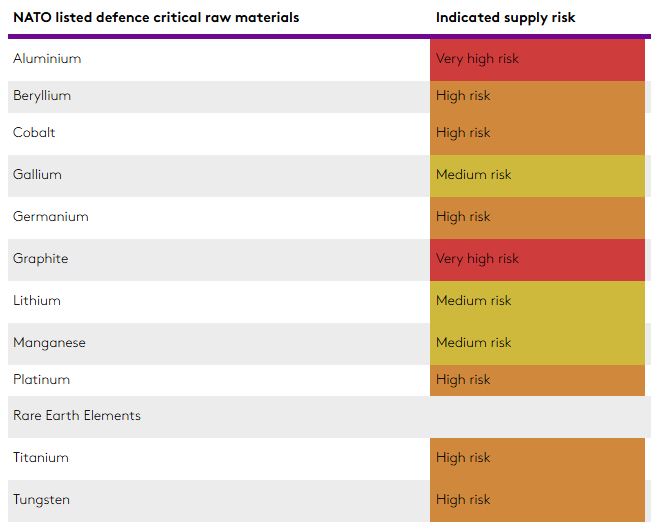Click the 'Indicated supply risk' column header
The image size is (651, 529).
(x=505, y=18)
